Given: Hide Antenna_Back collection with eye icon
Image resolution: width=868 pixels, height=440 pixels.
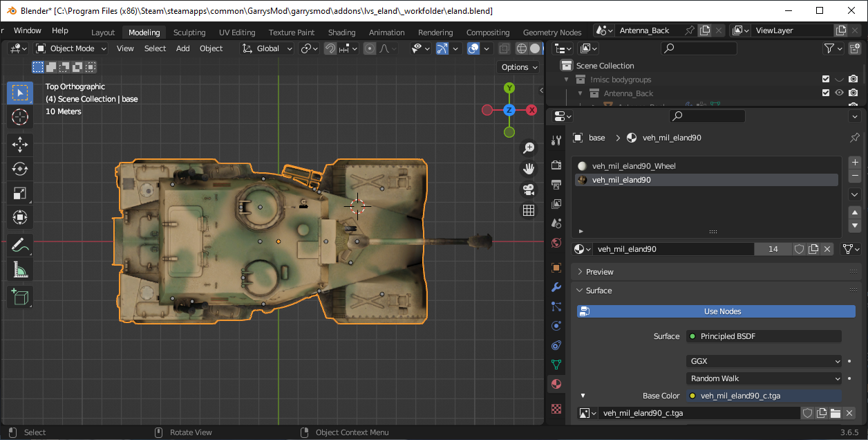Looking at the screenshot, I should [x=839, y=93].
